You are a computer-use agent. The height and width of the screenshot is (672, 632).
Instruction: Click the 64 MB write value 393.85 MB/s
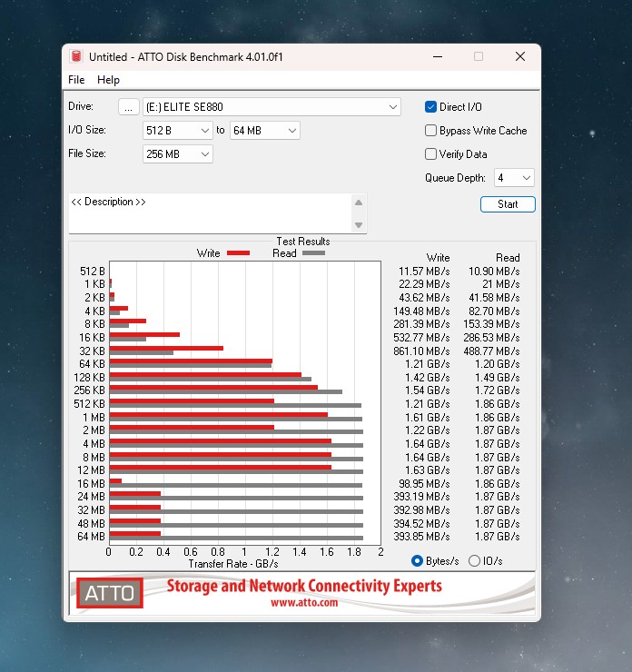point(421,536)
